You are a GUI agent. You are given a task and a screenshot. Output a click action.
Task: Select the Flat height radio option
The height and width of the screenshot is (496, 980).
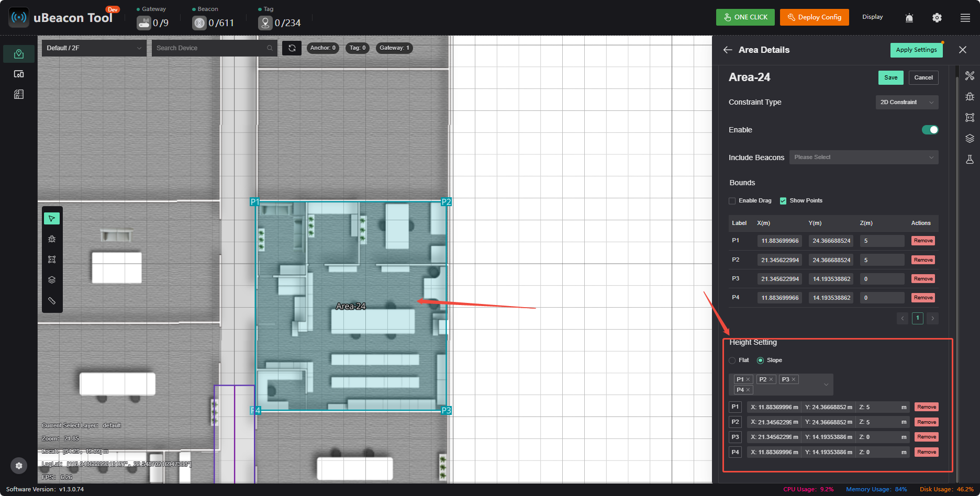(x=732, y=360)
